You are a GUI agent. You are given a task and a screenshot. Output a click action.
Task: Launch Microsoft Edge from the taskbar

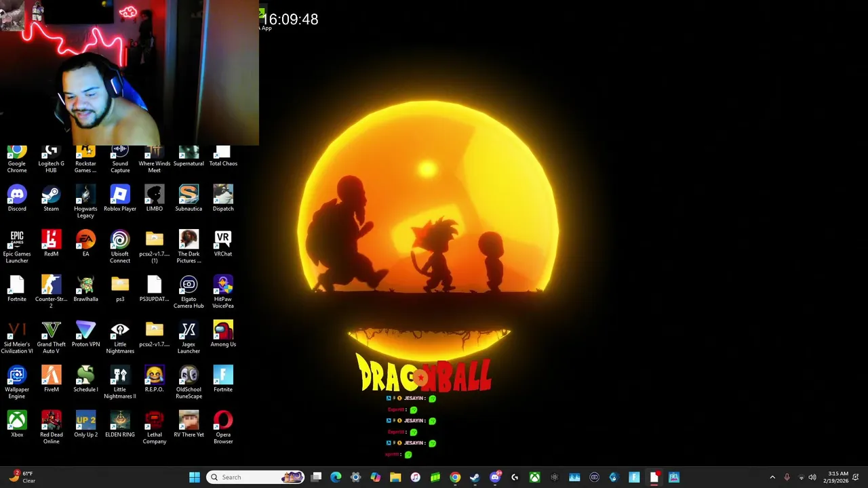336,477
